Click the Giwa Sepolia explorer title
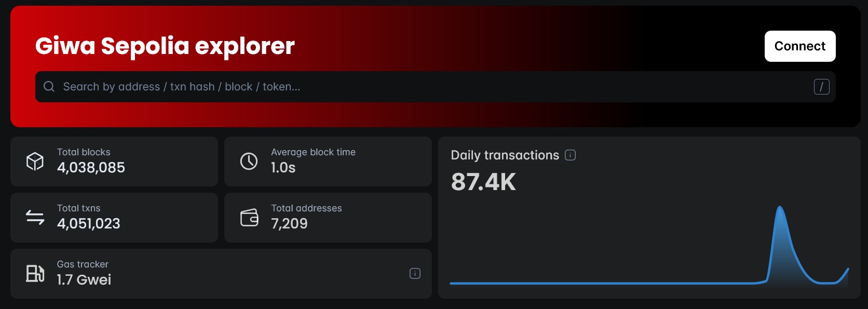The width and height of the screenshot is (868, 309). [165, 46]
